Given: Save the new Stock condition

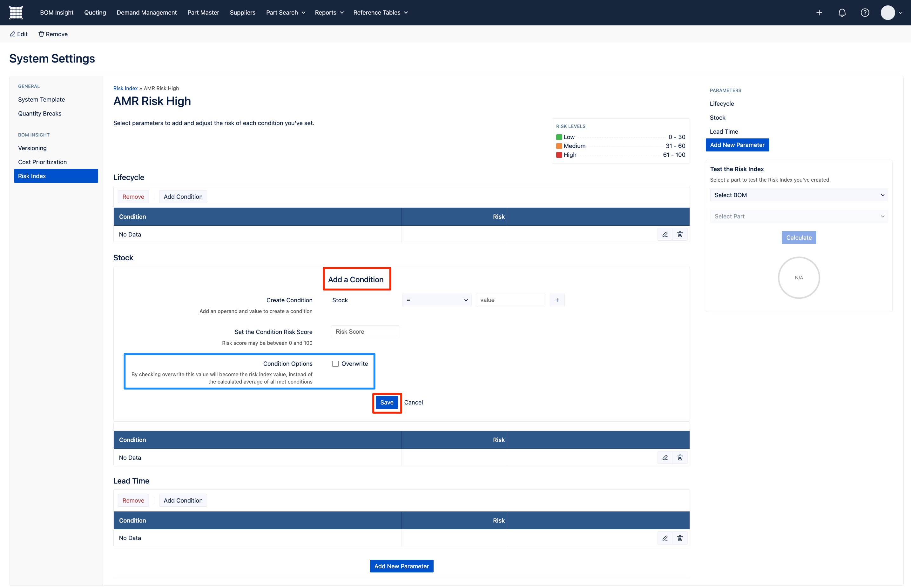Looking at the screenshot, I should (x=387, y=403).
